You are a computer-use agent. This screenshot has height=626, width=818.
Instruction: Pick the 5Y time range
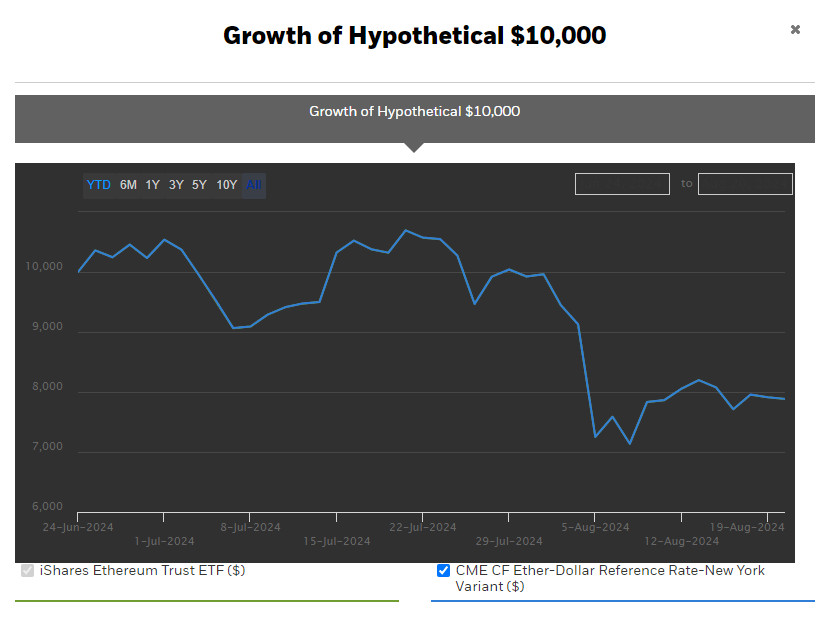[199, 185]
